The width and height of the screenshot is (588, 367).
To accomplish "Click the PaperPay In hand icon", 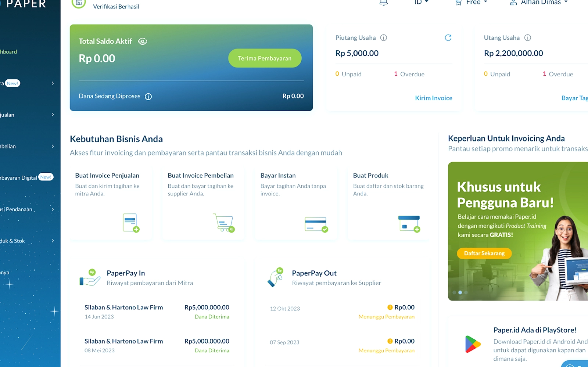I will click(x=90, y=278).
